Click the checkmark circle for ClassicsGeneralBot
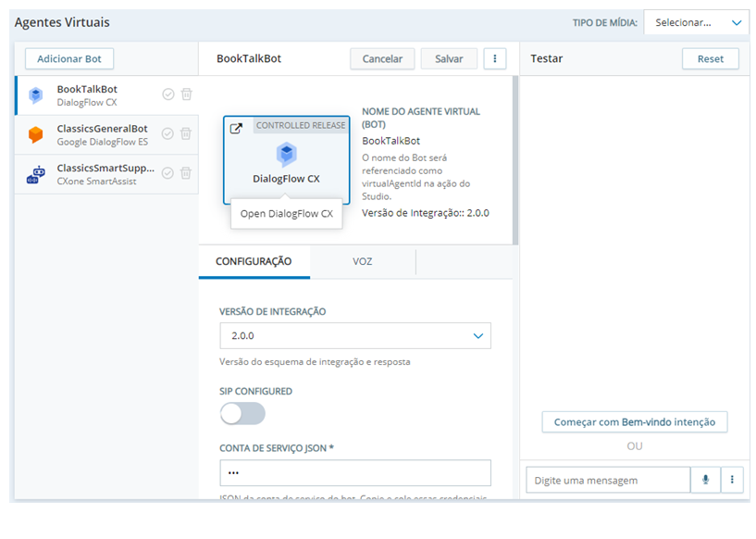 [167, 133]
